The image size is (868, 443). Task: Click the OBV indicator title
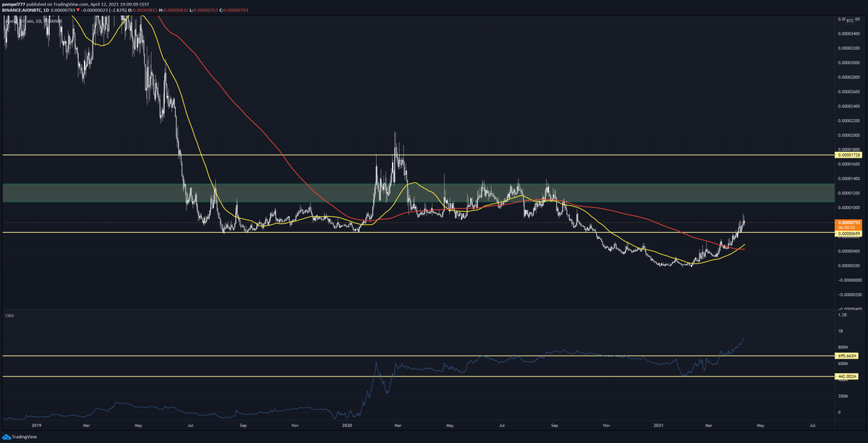[10, 316]
